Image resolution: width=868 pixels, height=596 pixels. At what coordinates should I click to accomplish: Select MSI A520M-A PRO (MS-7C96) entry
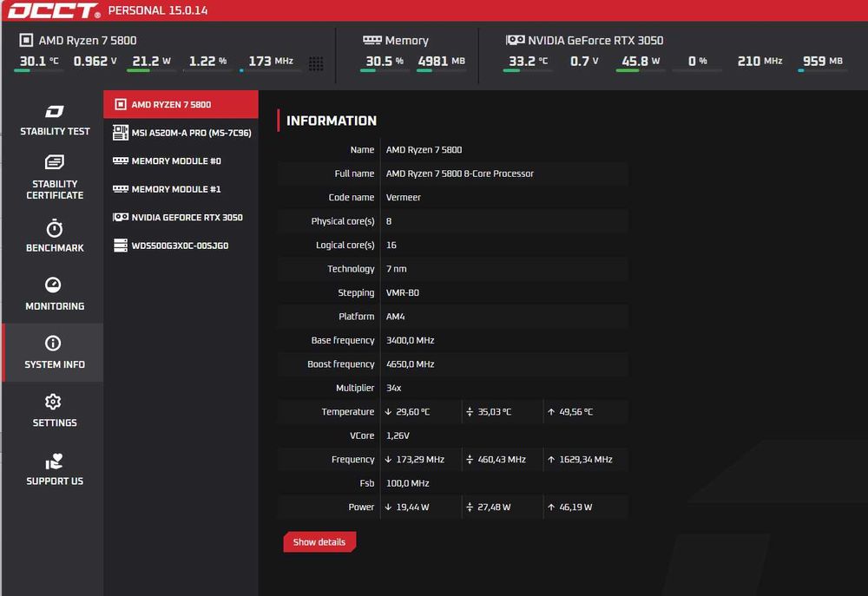point(181,132)
